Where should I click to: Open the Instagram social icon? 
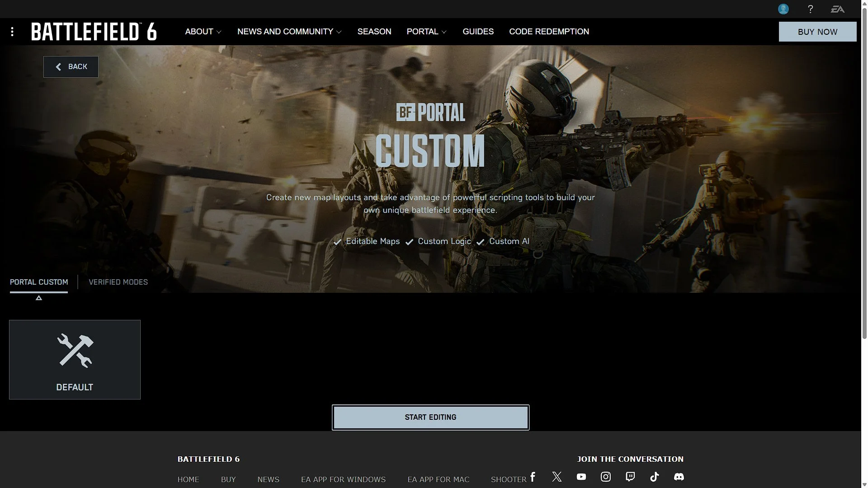[606, 477]
